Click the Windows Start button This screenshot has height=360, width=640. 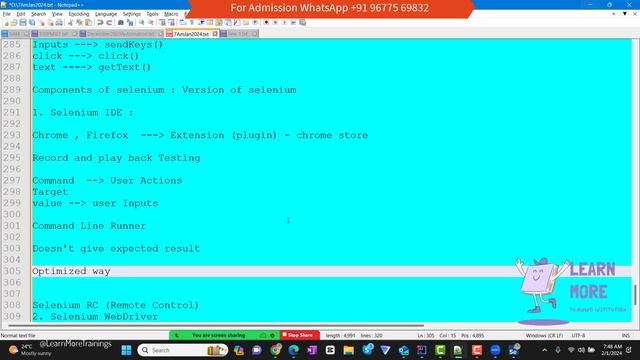pyautogui.click(x=127, y=350)
